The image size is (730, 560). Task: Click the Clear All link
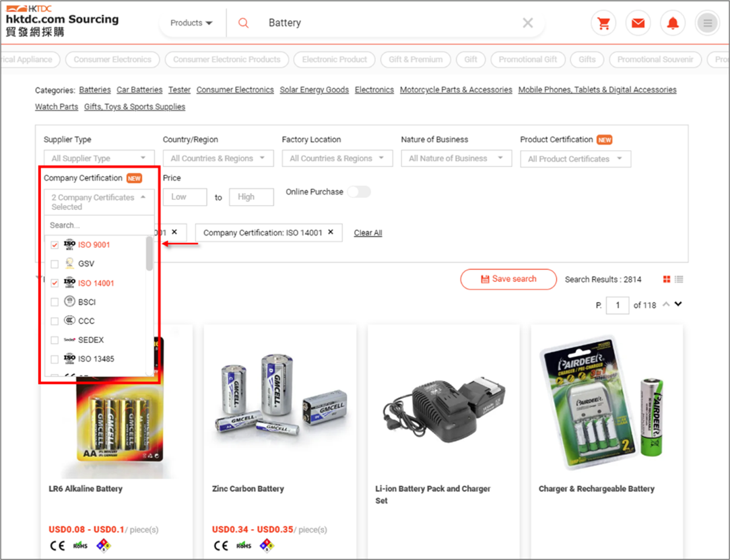coord(368,233)
